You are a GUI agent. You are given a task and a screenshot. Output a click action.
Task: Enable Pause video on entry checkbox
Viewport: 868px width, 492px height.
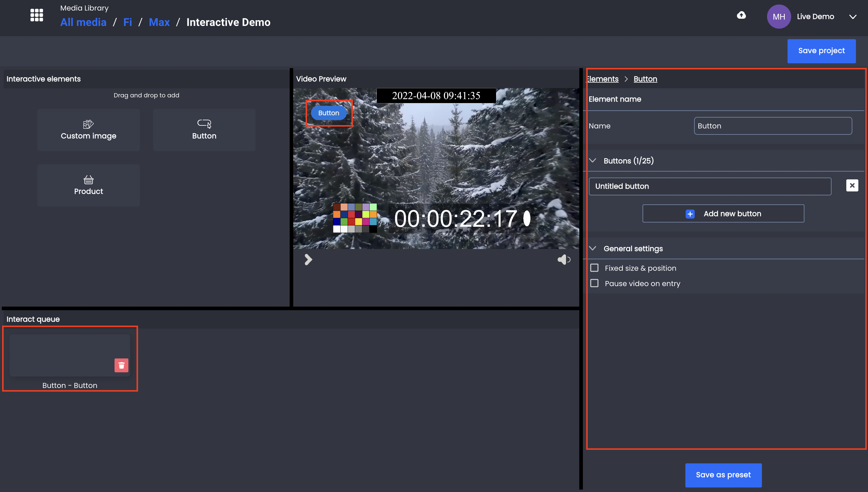pyautogui.click(x=594, y=283)
